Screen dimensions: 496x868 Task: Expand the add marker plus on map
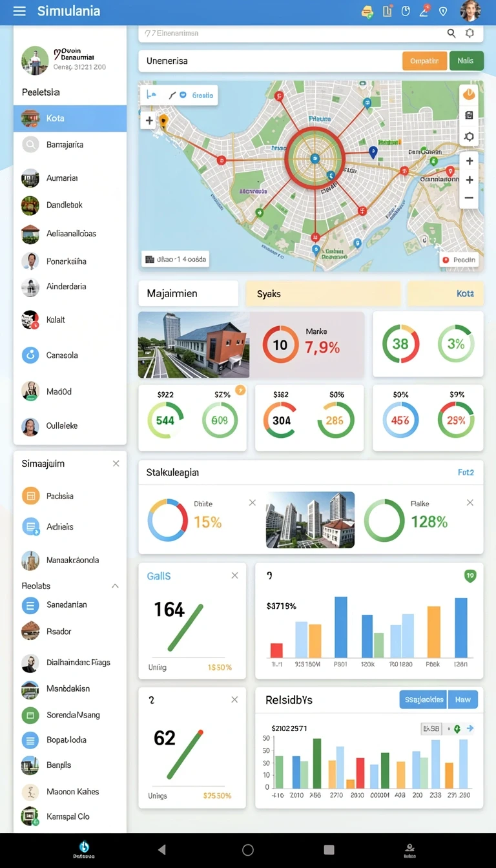pyautogui.click(x=149, y=121)
